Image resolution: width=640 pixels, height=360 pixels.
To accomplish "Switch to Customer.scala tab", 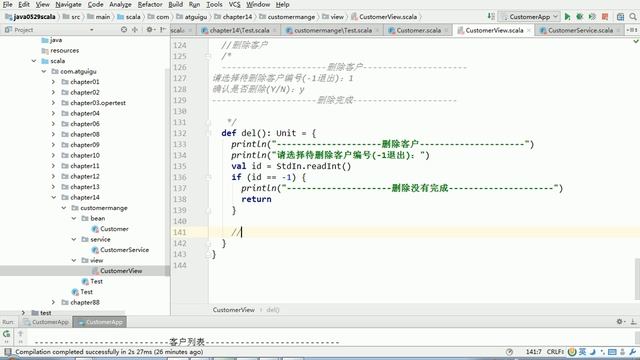I will tap(418, 30).
